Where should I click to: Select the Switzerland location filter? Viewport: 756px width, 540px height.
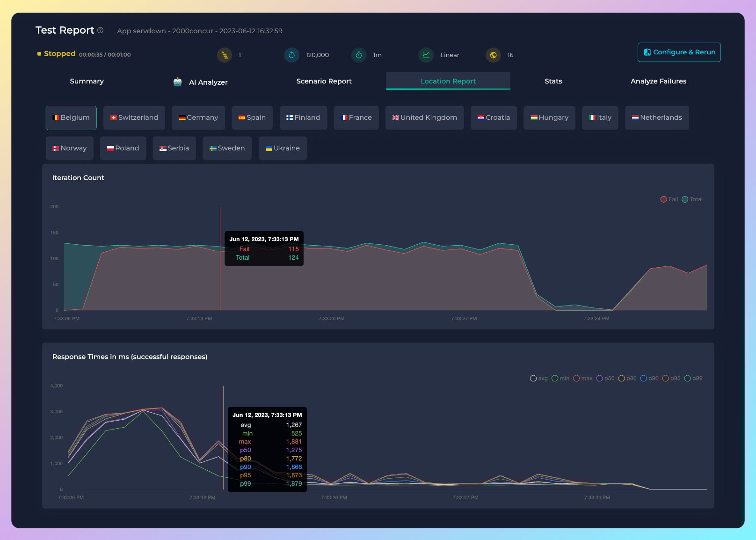pyautogui.click(x=134, y=117)
